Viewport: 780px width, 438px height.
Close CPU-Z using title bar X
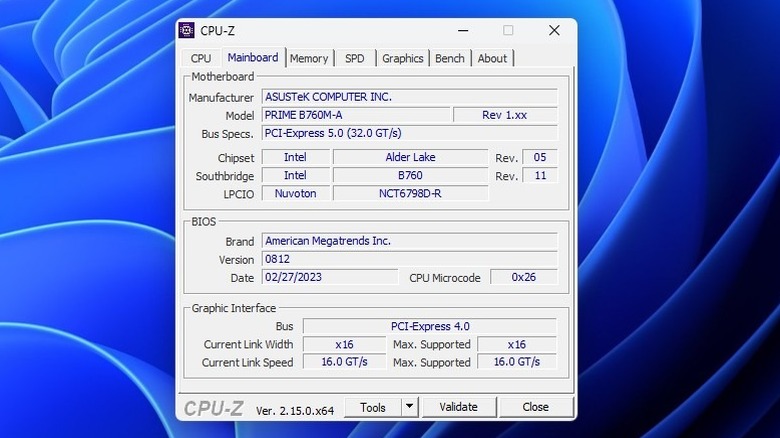point(554,30)
